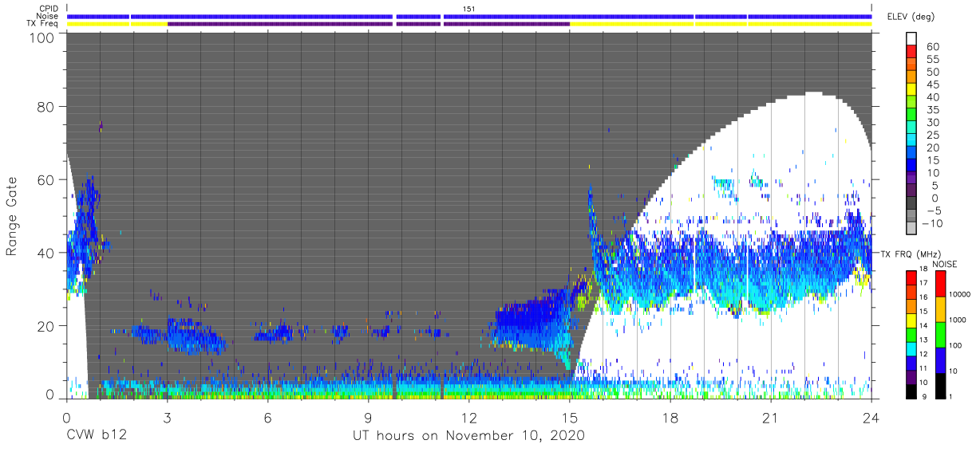The height and width of the screenshot is (452, 980).
Task: Click the 80 tick label on Range Gate axis
Action: (46, 107)
